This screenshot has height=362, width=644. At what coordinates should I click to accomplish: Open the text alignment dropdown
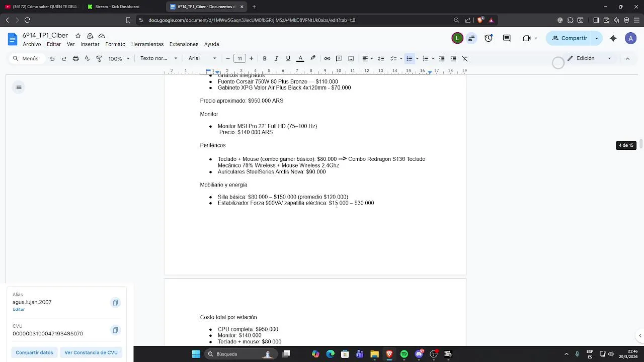[x=368, y=59]
